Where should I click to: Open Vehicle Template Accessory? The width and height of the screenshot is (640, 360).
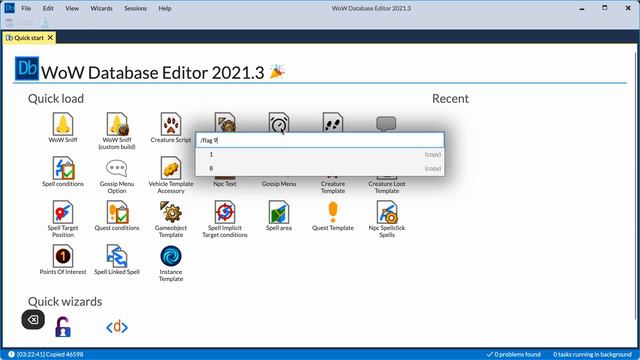(x=171, y=176)
